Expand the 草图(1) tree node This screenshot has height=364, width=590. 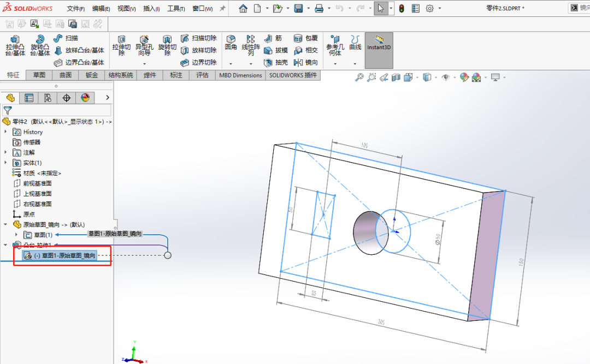point(16,235)
